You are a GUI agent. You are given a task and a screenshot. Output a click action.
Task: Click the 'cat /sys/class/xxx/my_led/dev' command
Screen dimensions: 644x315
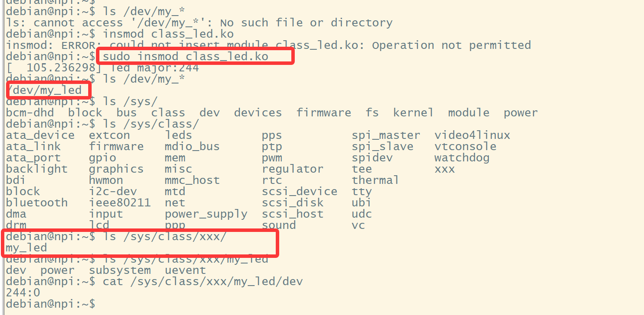tap(203, 282)
